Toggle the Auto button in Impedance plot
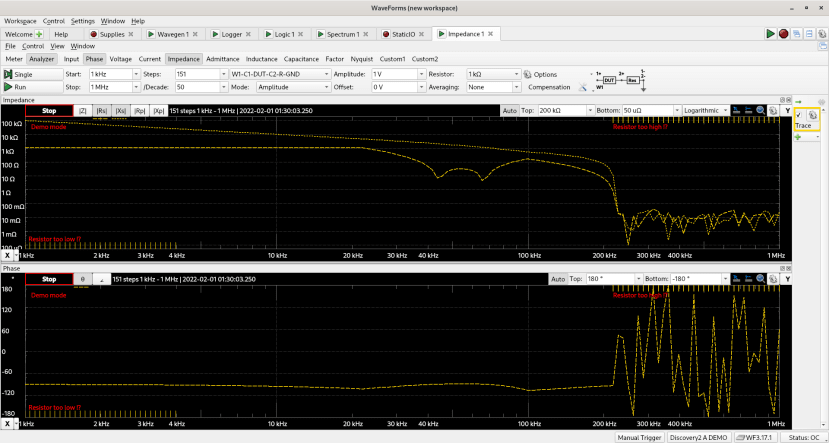The height and width of the screenshot is (443, 829). coord(510,110)
